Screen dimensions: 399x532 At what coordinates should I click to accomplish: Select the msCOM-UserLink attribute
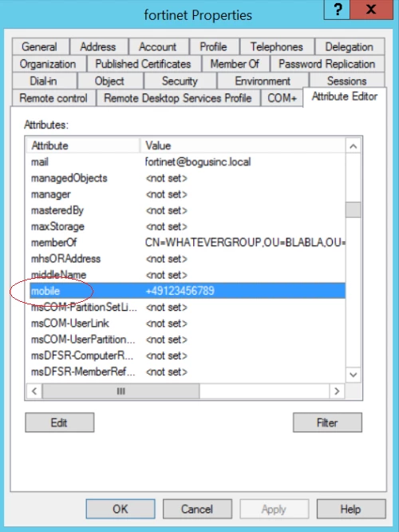(186, 323)
